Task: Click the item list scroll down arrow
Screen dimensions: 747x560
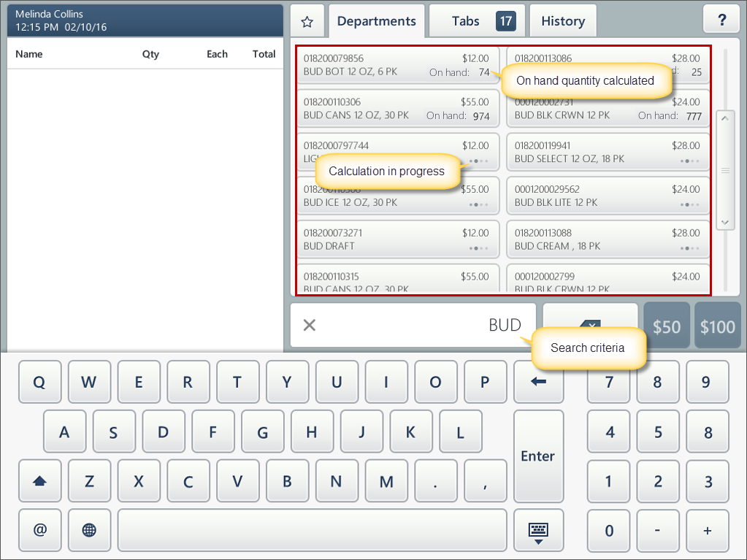Action: point(724,223)
